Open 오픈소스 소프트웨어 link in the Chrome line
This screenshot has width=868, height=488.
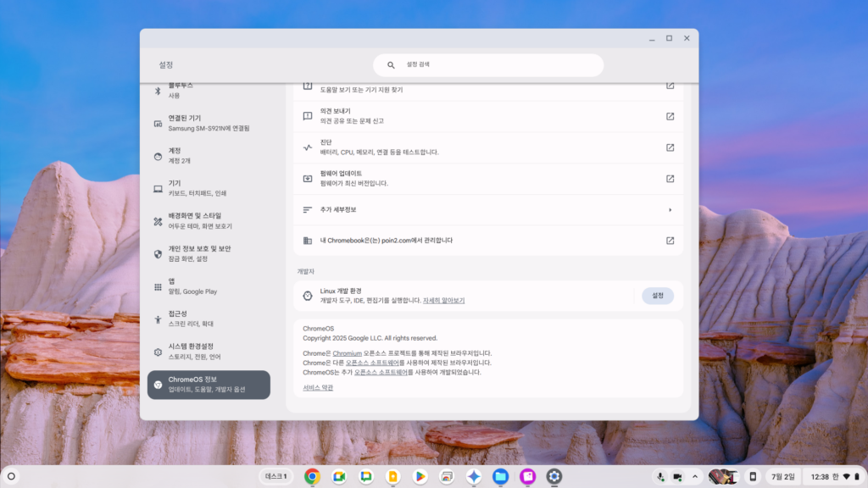pyautogui.click(x=372, y=363)
